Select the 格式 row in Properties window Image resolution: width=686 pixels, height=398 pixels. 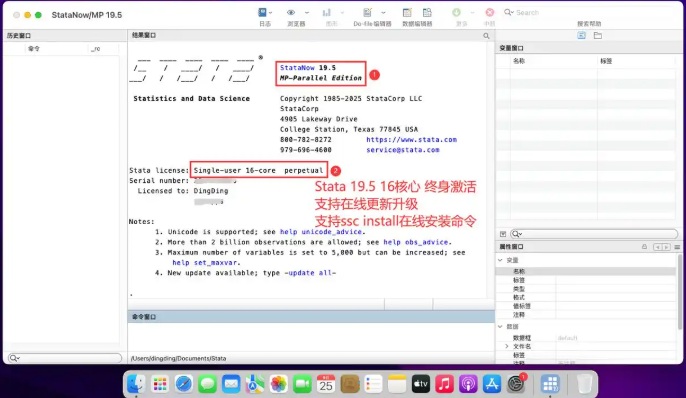click(586, 297)
